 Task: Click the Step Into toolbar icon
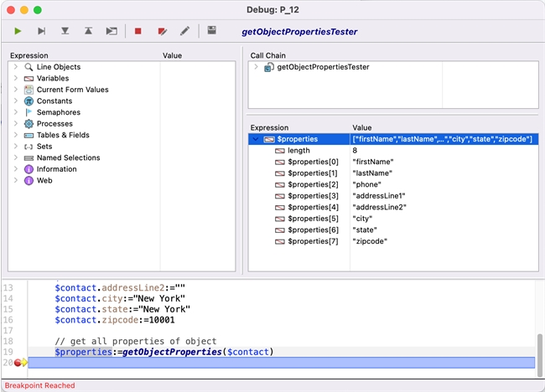65,31
